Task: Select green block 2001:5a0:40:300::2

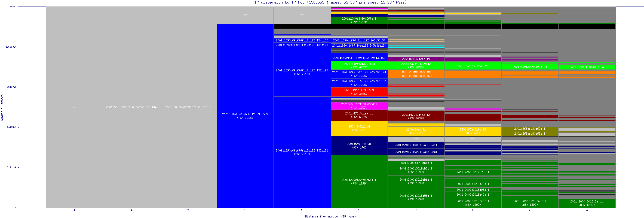Action: 416,65
